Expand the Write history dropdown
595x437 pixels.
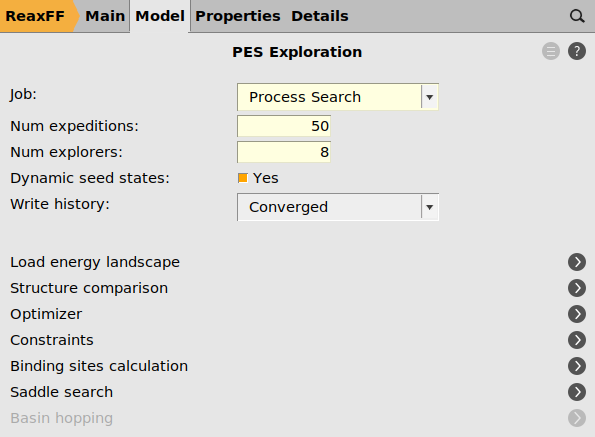pyautogui.click(x=338, y=207)
